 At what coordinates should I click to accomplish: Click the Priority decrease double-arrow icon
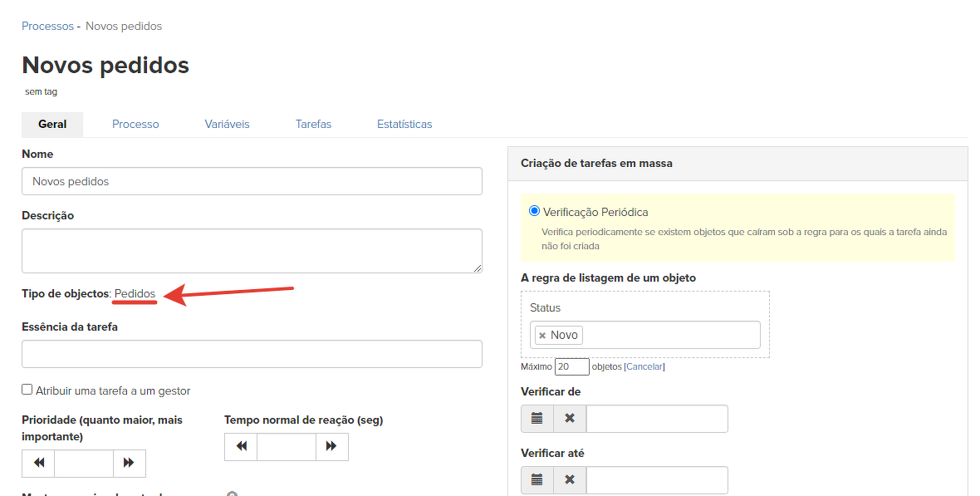coord(38,463)
